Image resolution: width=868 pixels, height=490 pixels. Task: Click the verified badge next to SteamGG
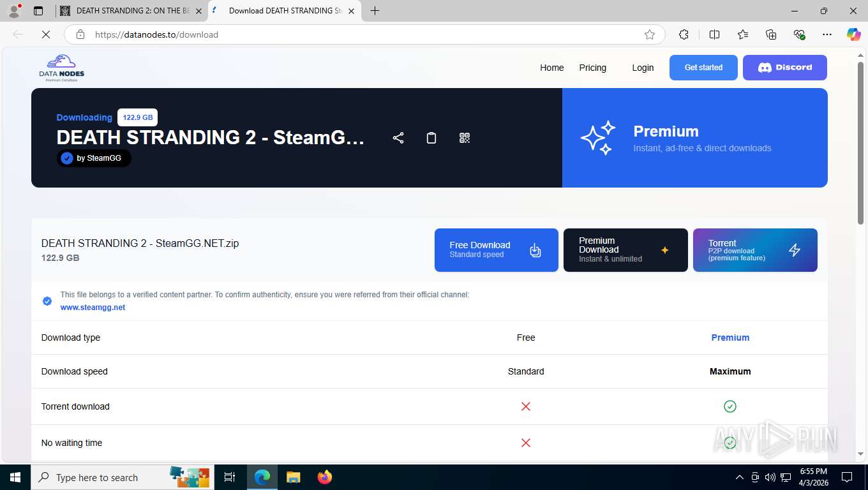pyautogui.click(x=67, y=158)
